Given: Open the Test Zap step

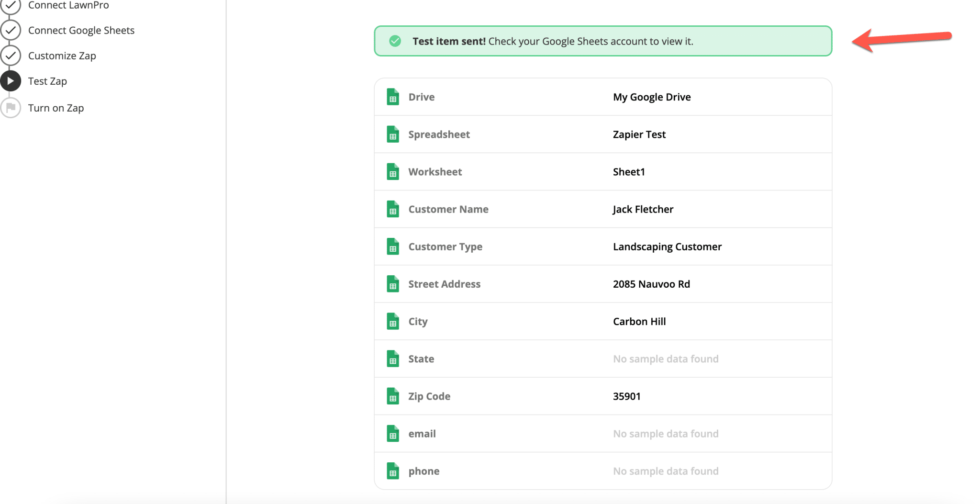Looking at the screenshot, I should pyautogui.click(x=47, y=81).
